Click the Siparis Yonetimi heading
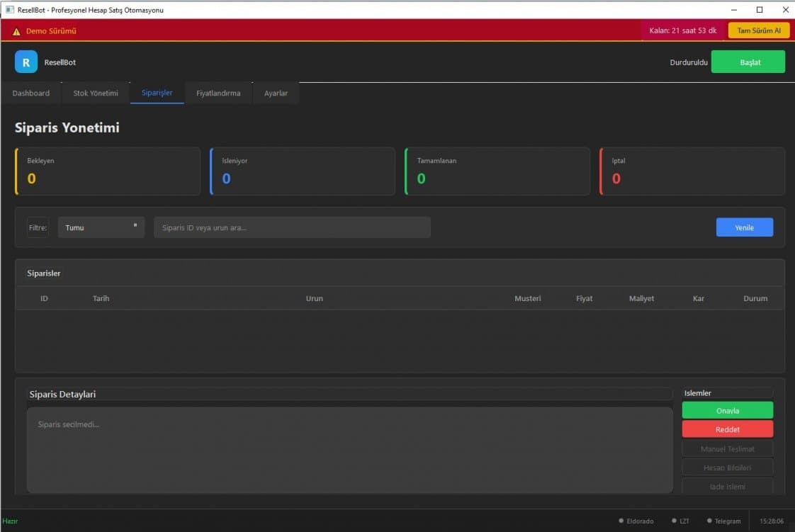Image resolution: width=795 pixels, height=532 pixels. point(67,128)
